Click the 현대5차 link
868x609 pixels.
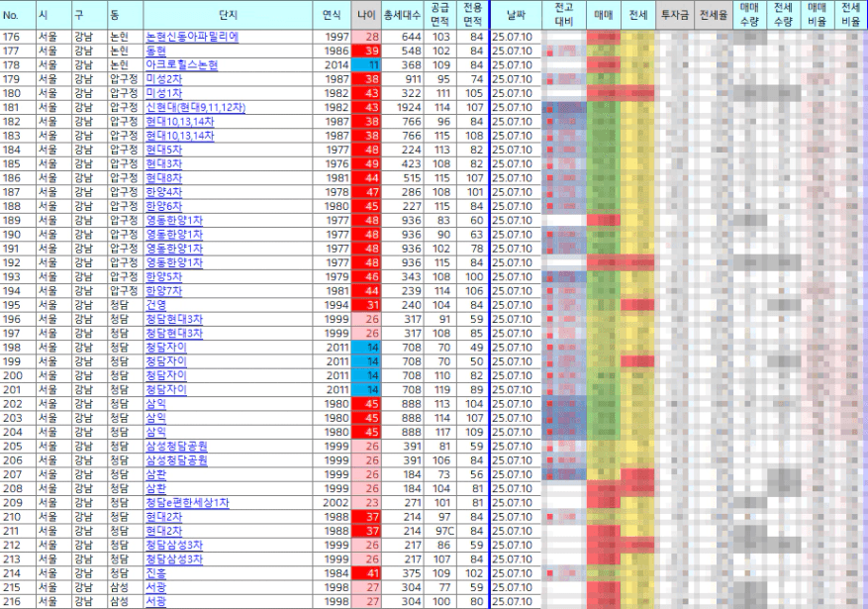tap(164, 151)
